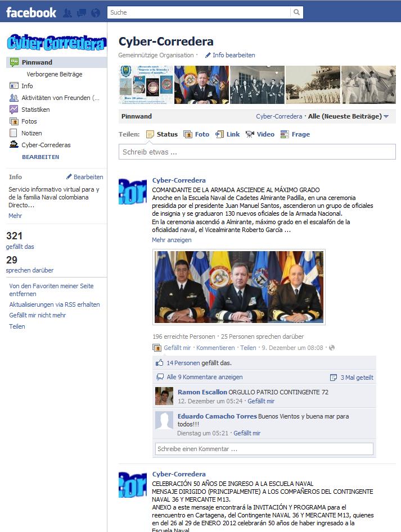Expand the Info text with Mehr
Image resolution: width=401 pixels, height=532 pixels.
coord(15,216)
